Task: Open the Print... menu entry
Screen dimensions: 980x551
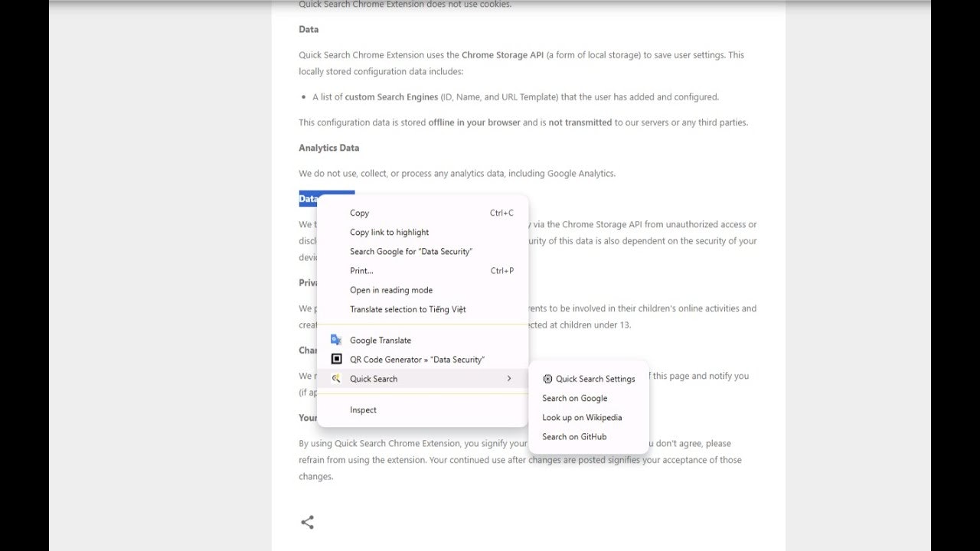Action: [423, 270]
